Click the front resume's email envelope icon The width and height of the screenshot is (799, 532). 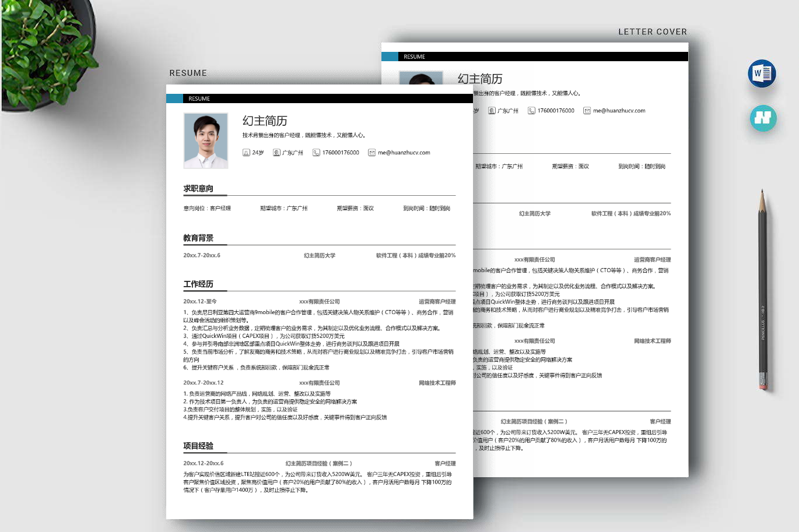(372, 153)
